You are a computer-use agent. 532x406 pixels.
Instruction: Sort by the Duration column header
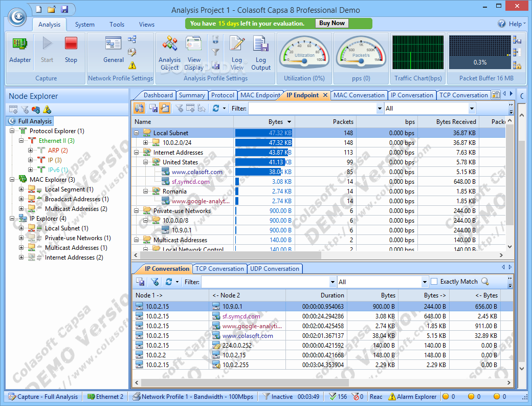pyautogui.click(x=316, y=295)
